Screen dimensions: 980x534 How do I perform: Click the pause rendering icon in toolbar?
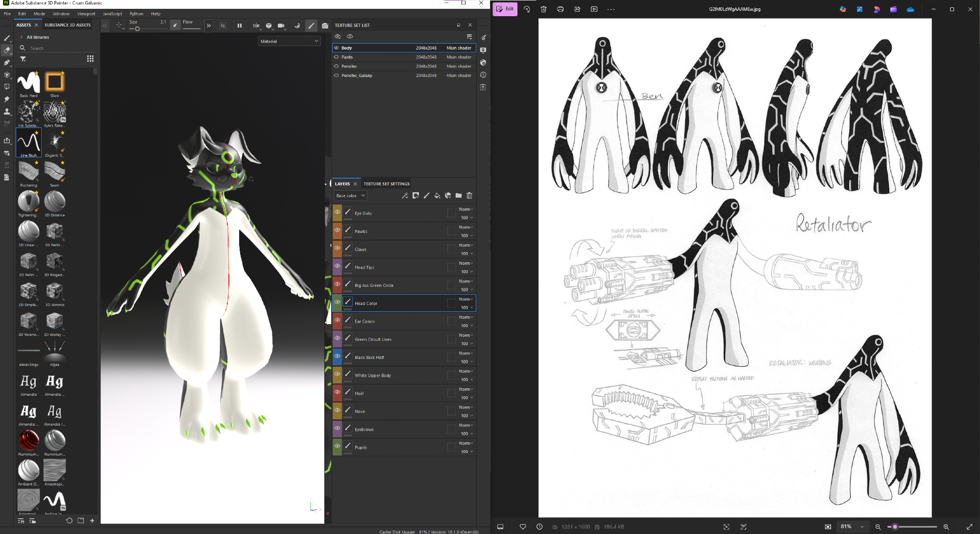point(240,25)
